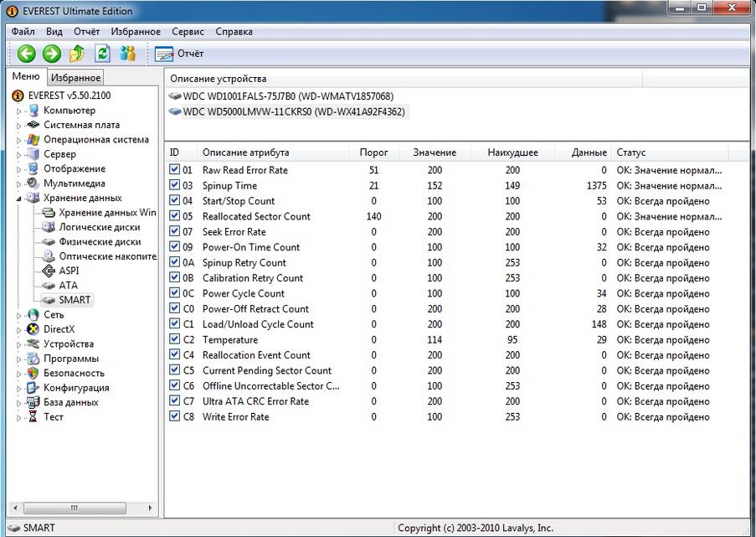The width and height of the screenshot is (756, 537).
Task: Open the Справка menu
Action: (234, 32)
